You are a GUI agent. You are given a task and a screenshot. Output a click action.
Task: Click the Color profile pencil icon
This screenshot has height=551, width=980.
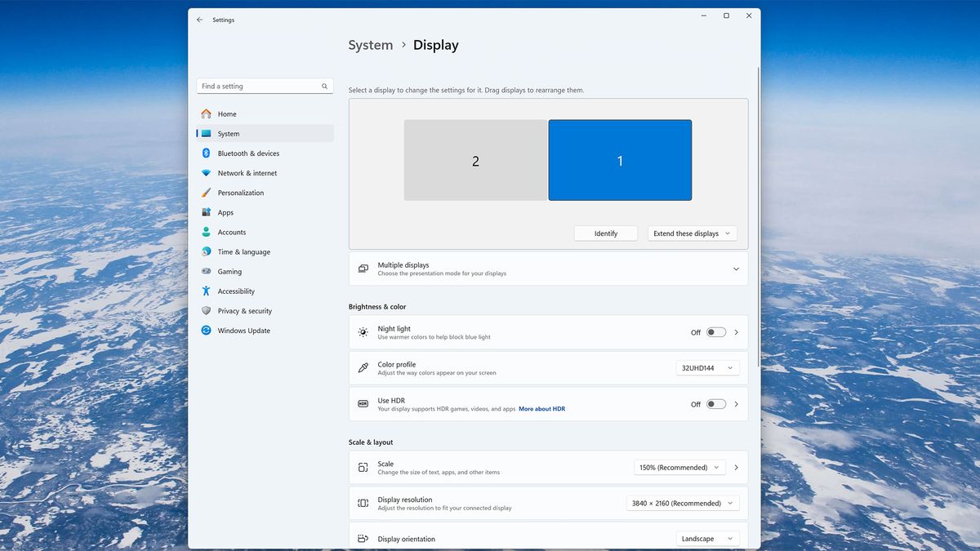363,367
